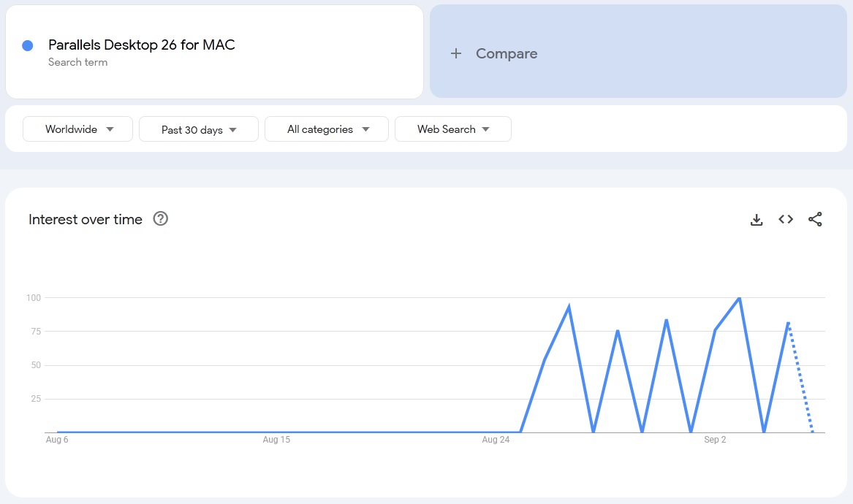Click the blue dot beside the search term

point(27,46)
